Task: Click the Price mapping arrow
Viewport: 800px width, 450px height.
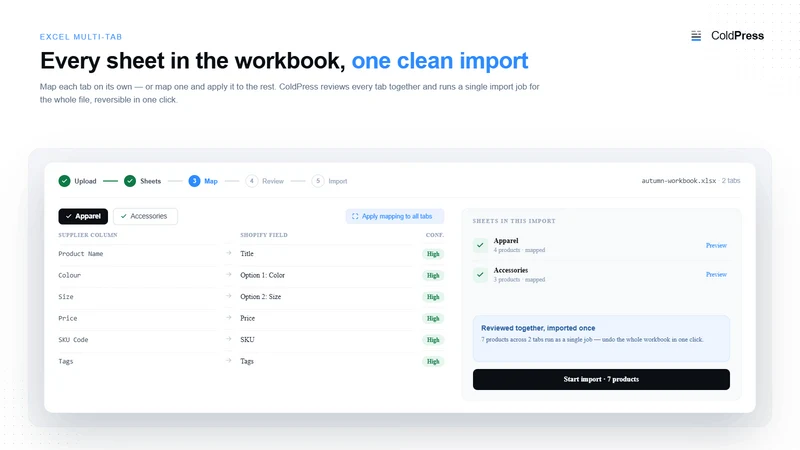Action: tap(229, 317)
